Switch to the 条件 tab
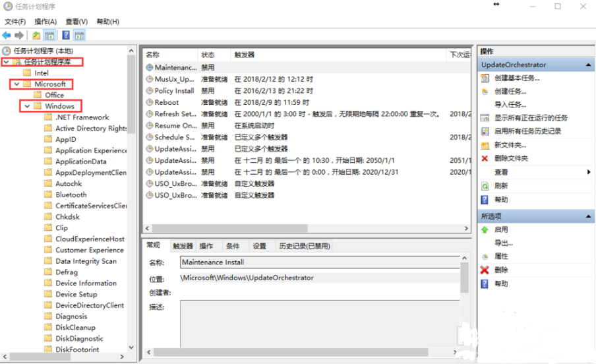 [233, 246]
